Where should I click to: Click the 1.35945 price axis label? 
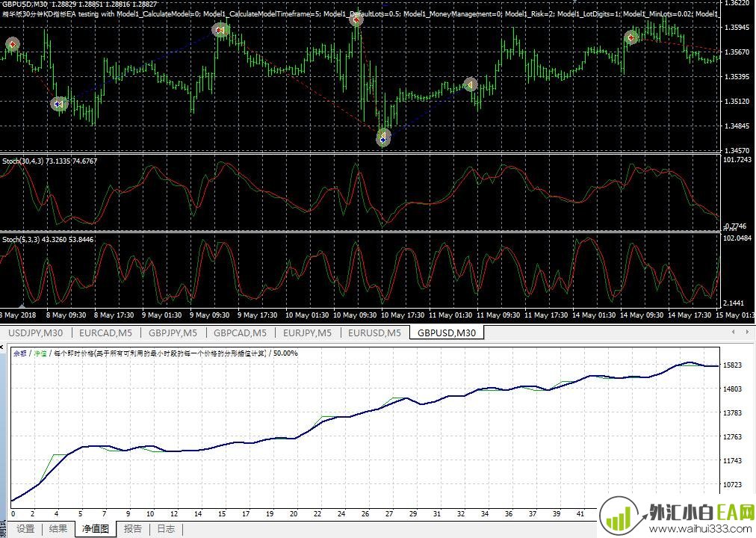point(737,27)
